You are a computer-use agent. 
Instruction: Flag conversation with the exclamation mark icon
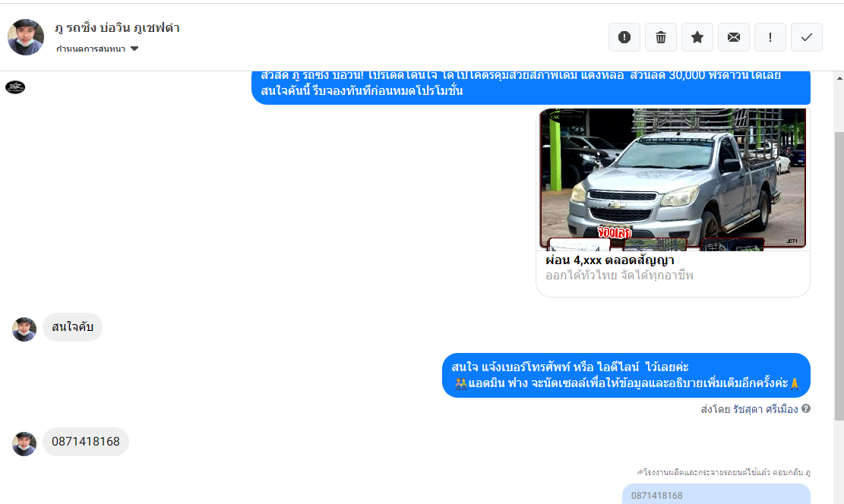770,37
